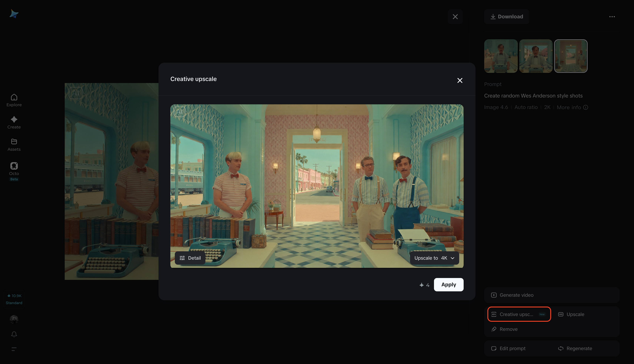Close the image viewer with X

[455, 17]
